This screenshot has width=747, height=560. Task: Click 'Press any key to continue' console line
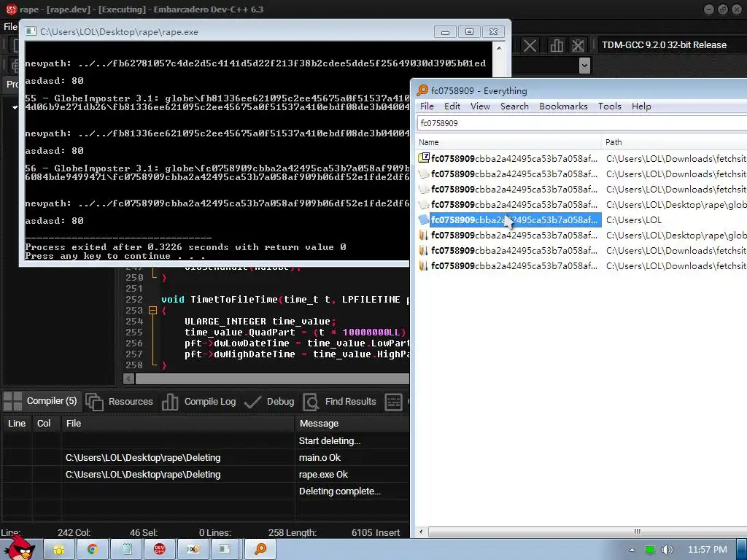[x=115, y=256]
